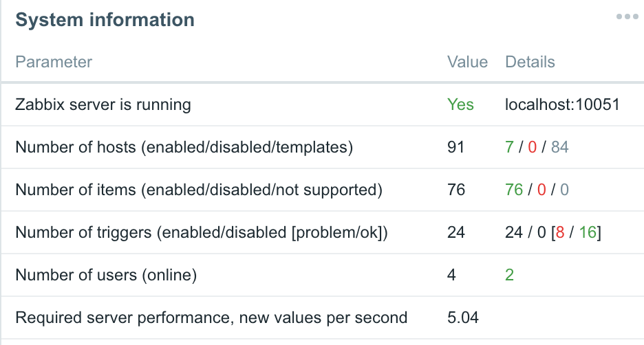
Task: Open the widget three-dot actions menu
Action: [x=627, y=16]
